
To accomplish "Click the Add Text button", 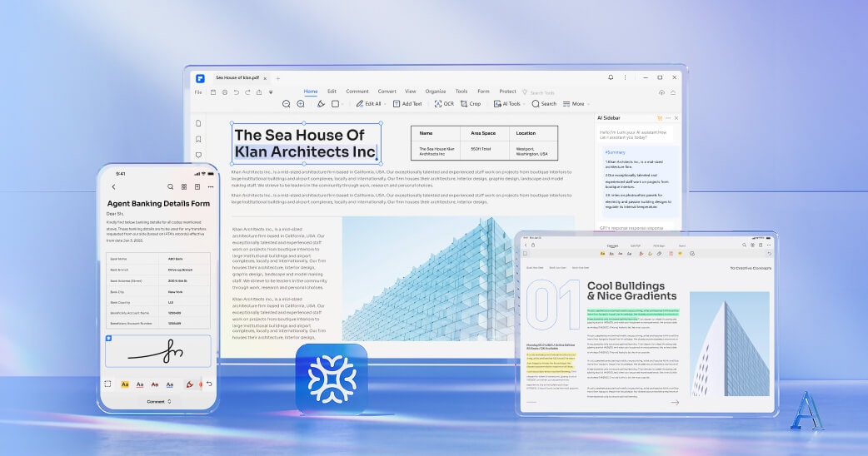I will 407,104.
